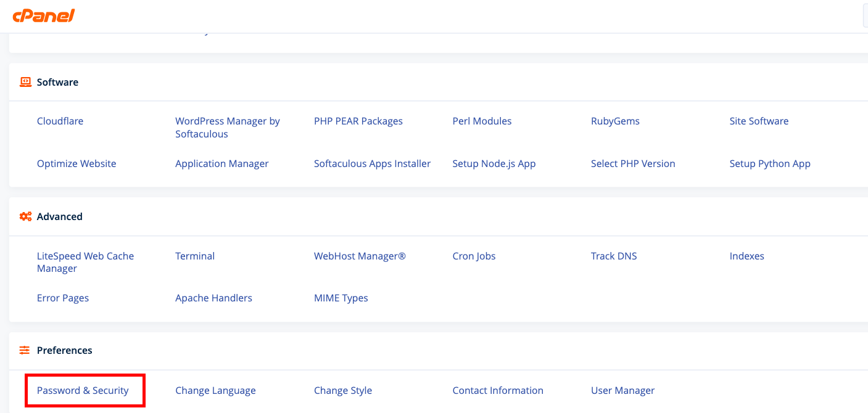Open WordPress Manager by Softaculous
868x413 pixels.
coord(227,128)
